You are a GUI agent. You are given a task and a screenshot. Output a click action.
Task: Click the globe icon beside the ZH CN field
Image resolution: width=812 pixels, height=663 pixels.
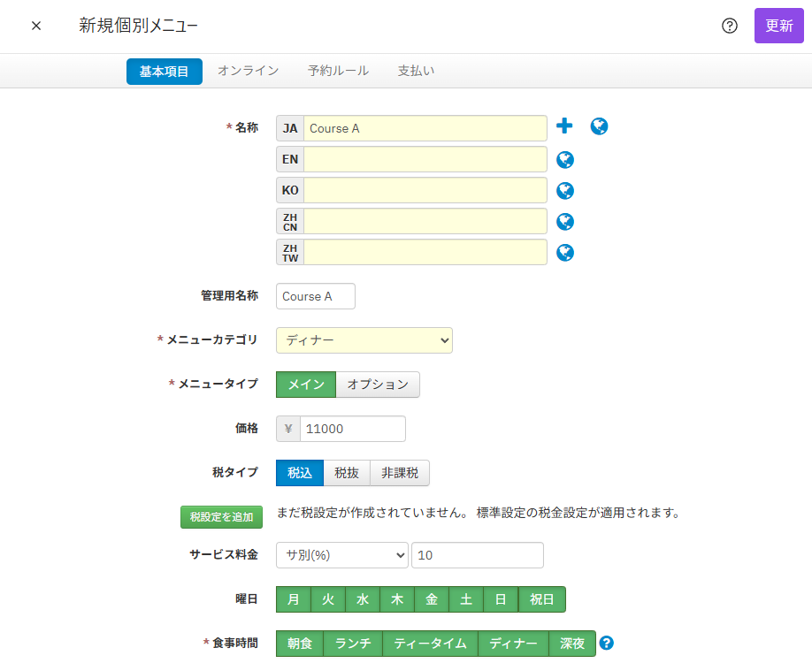tap(565, 222)
